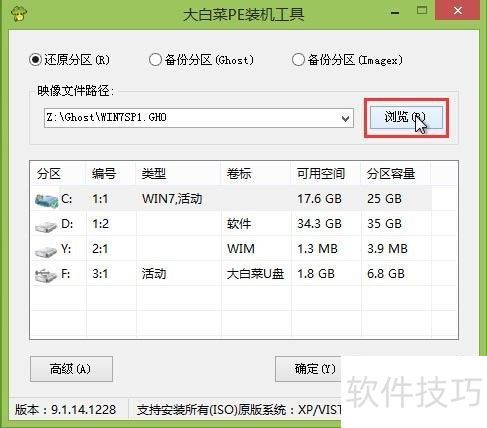
Task: Click the 3.9 MB capacity cell
Action: click(387, 249)
